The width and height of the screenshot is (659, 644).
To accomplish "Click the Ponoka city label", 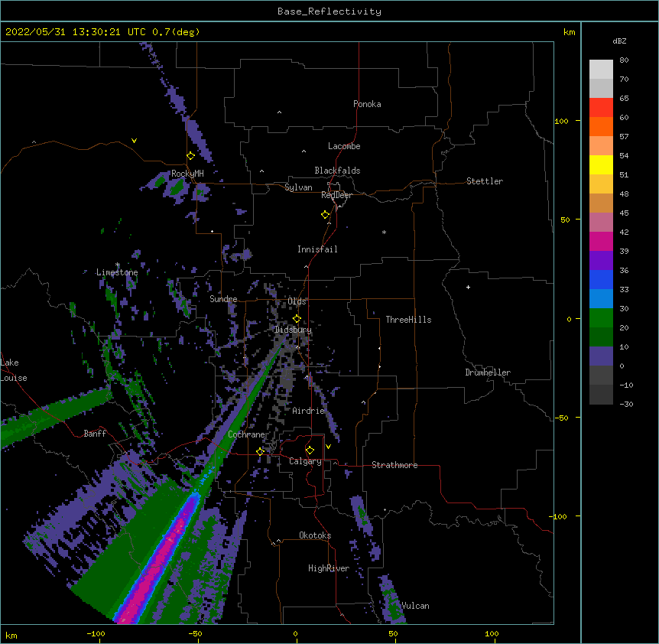I will point(367,104).
